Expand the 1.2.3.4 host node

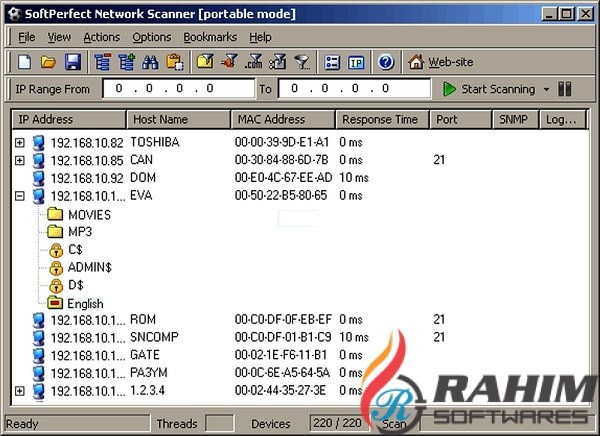tap(20, 391)
